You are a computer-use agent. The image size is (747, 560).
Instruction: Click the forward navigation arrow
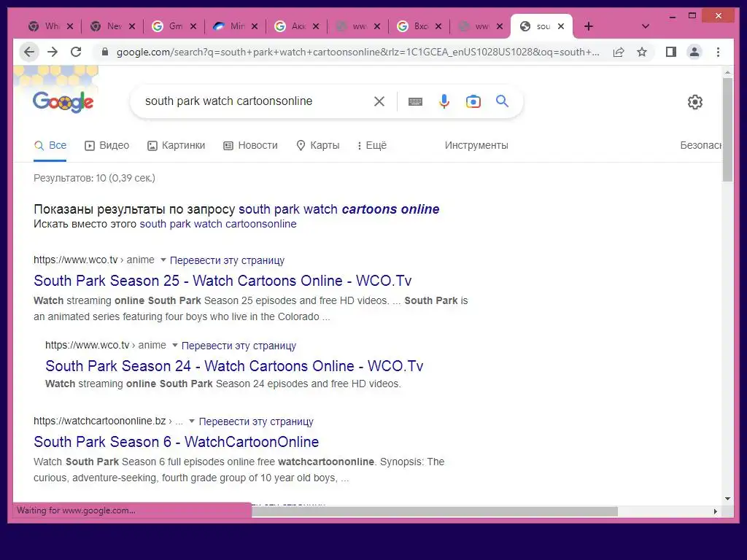[x=53, y=52]
